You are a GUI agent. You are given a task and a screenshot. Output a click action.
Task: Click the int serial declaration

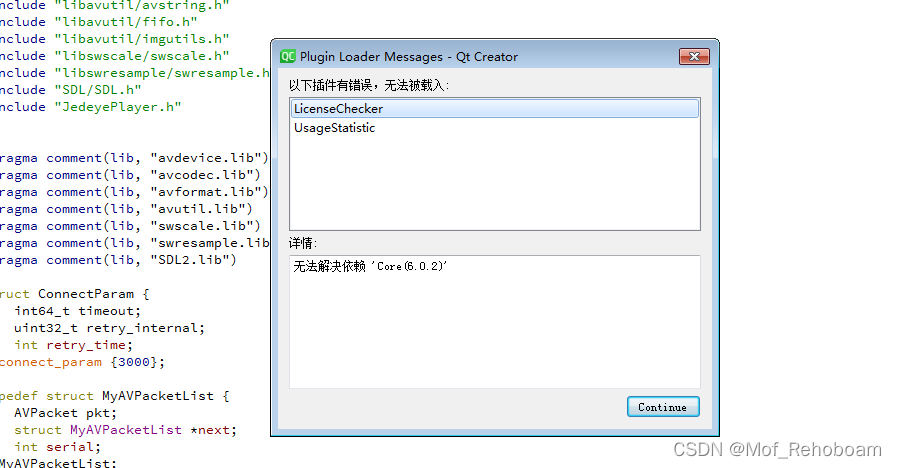click(57, 447)
